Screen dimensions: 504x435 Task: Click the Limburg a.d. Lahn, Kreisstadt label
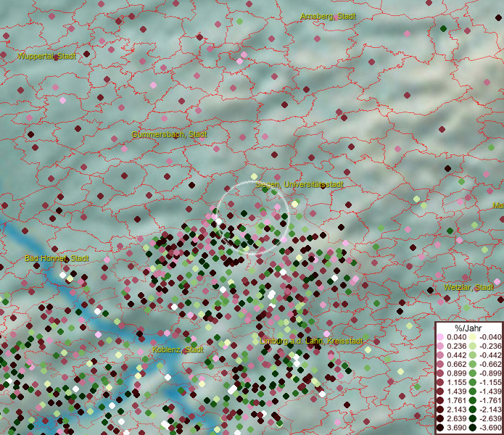click(311, 341)
